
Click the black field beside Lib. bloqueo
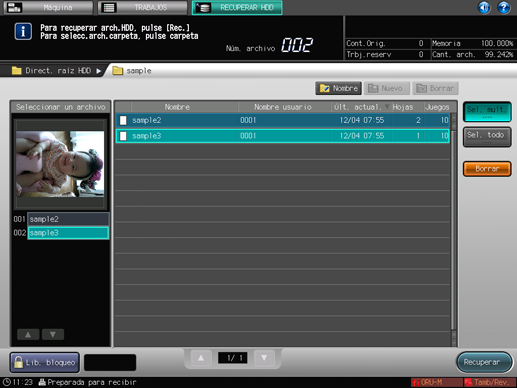click(x=110, y=362)
